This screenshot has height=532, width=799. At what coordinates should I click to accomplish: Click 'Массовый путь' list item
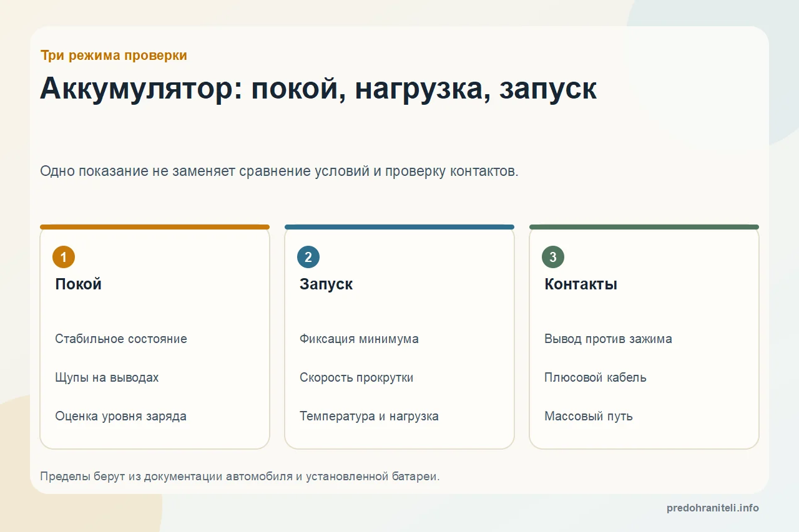click(x=589, y=417)
